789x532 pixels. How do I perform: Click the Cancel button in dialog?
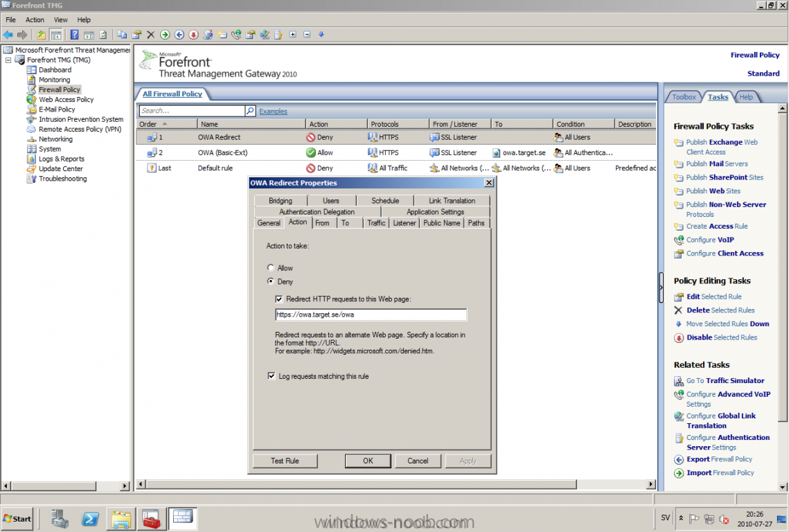(418, 461)
